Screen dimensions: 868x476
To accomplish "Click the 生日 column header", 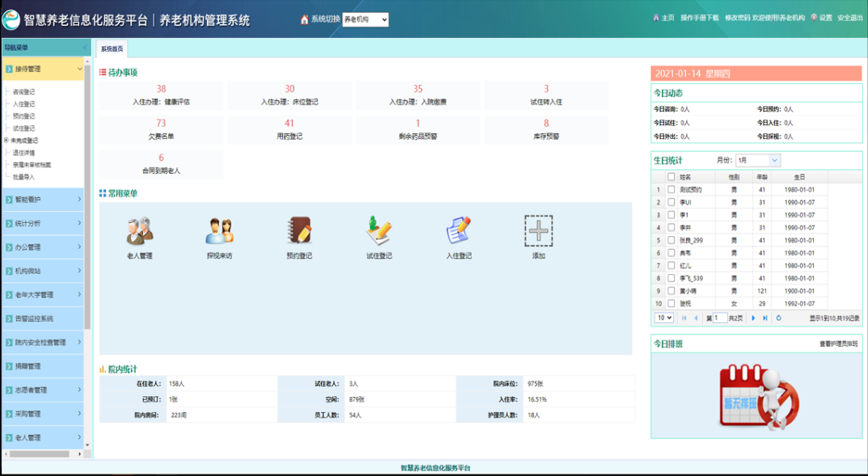I will pos(799,177).
